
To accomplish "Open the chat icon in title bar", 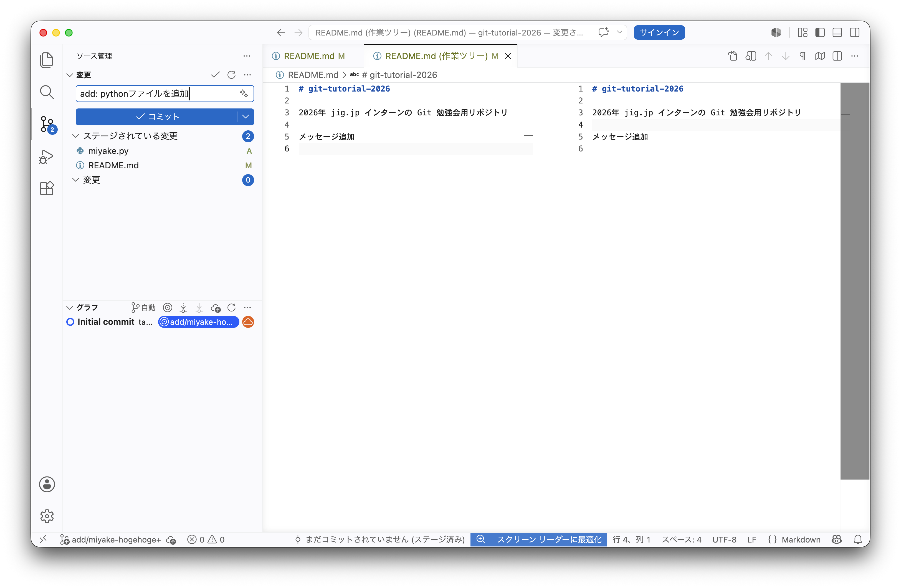I will click(x=604, y=32).
